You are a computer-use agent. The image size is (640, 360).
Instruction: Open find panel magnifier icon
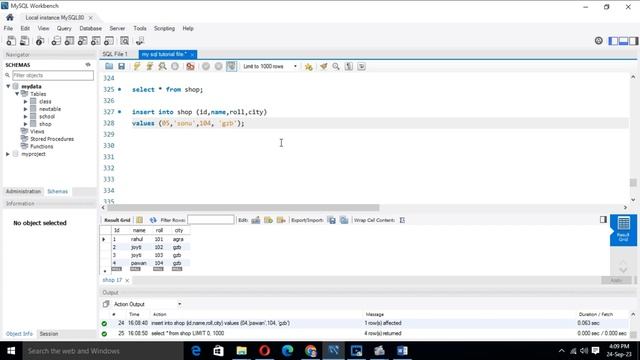(x=336, y=66)
